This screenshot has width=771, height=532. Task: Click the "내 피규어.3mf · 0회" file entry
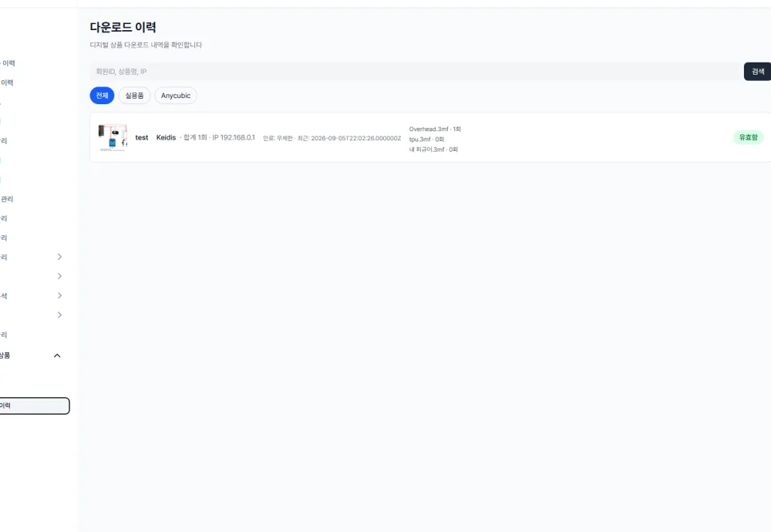433,150
